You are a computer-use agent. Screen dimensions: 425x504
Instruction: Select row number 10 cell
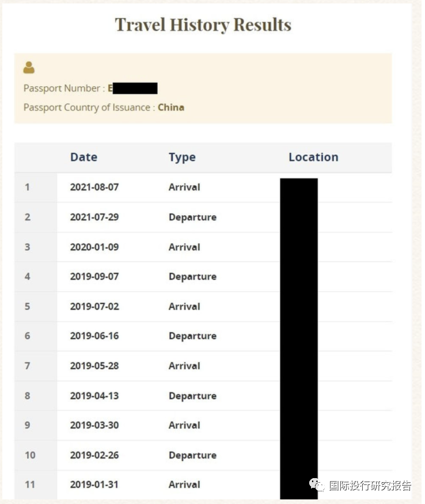pyautogui.click(x=36, y=455)
